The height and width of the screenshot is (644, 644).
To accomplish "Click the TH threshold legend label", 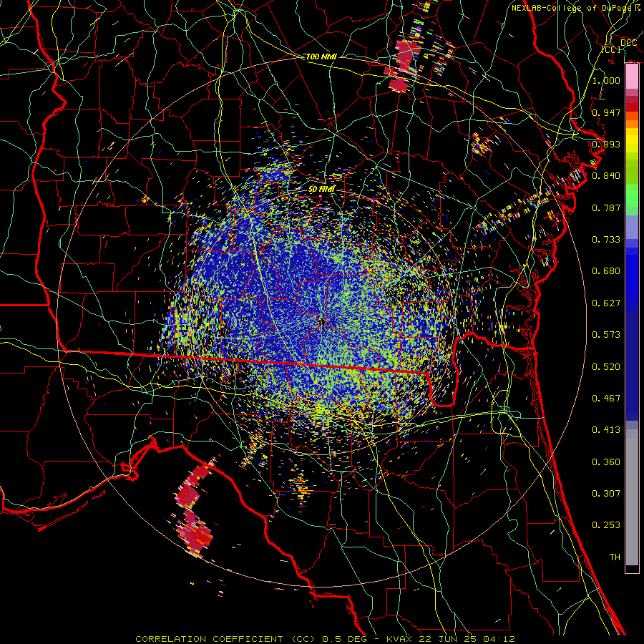I will (x=615, y=557).
